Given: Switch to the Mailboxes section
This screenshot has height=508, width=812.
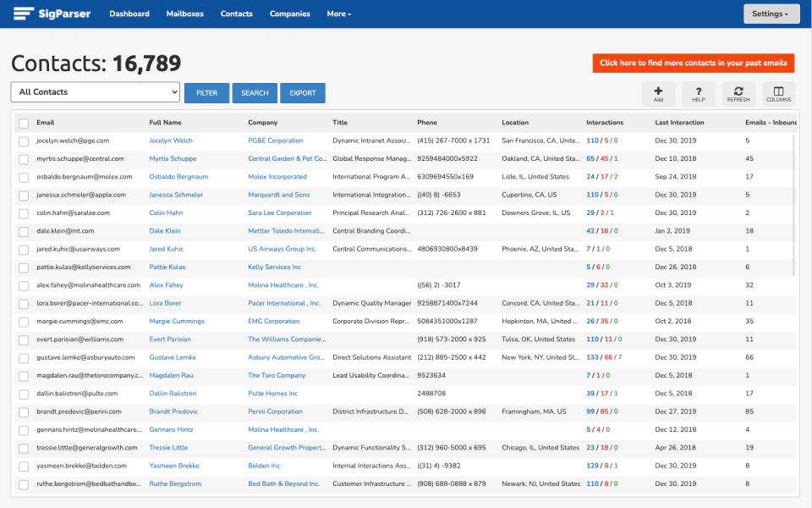Looking at the screenshot, I should 184,14.
